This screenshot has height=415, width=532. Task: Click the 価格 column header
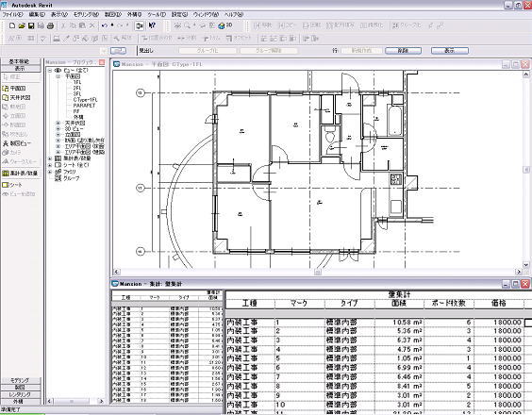(x=499, y=304)
